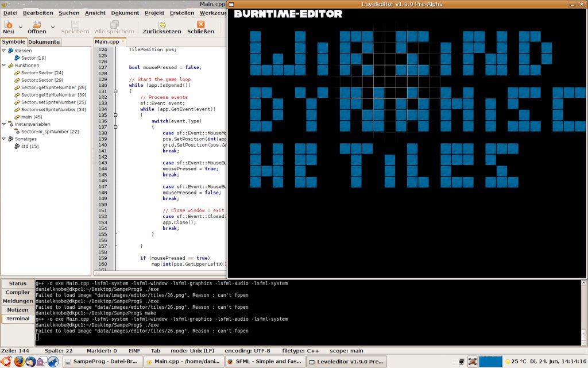
Task: Click the Pidgin messenger panel icon
Action: [x=41, y=362]
